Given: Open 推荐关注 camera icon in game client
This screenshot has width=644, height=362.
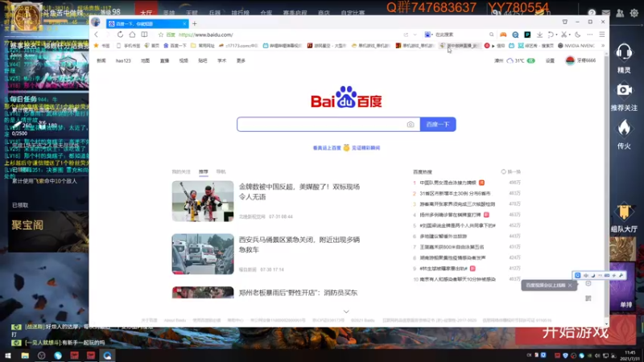Looking at the screenshot, I should point(624,91).
